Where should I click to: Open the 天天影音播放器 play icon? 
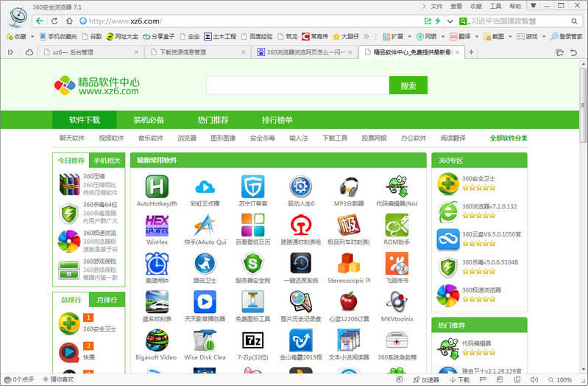pos(205,301)
